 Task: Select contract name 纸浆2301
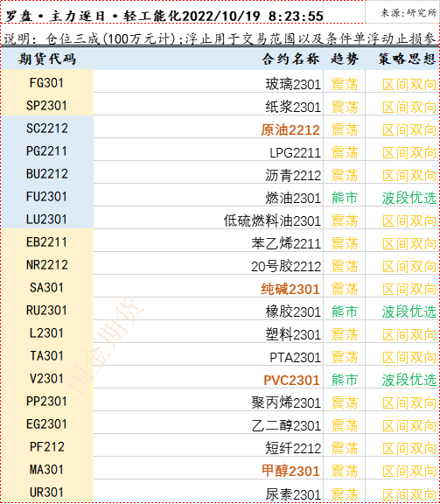tap(293, 107)
